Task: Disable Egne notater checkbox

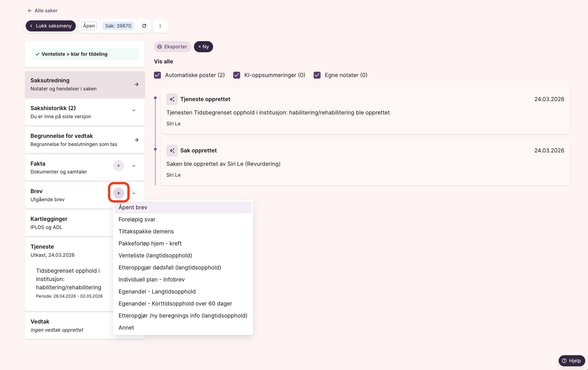Action: tap(317, 75)
